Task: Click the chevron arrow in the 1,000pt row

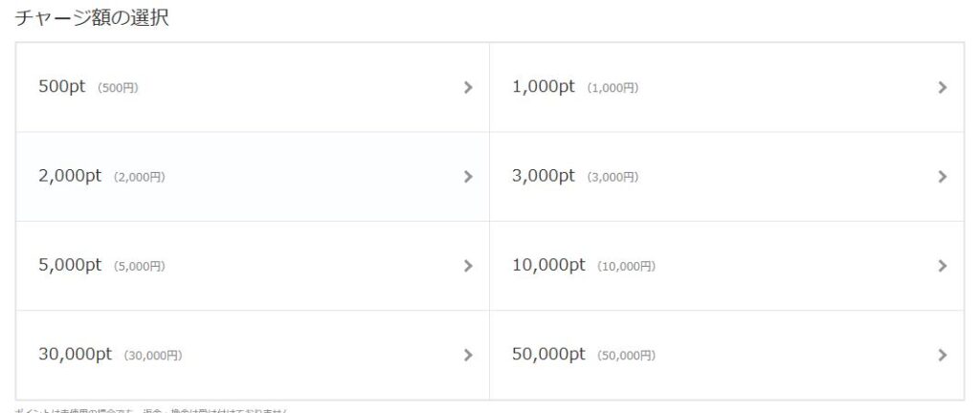Action: (x=943, y=87)
